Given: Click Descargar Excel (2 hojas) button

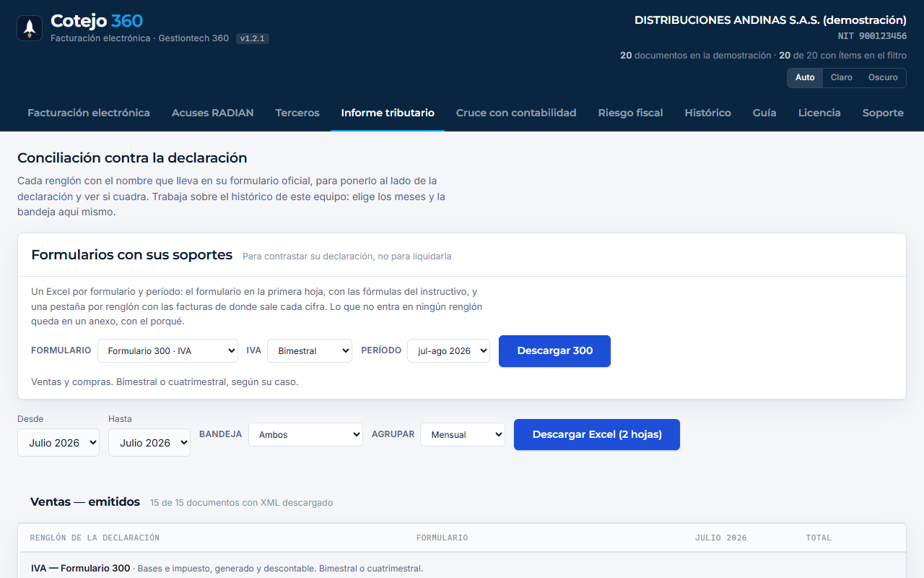Looking at the screenshot, I should 597,434.
